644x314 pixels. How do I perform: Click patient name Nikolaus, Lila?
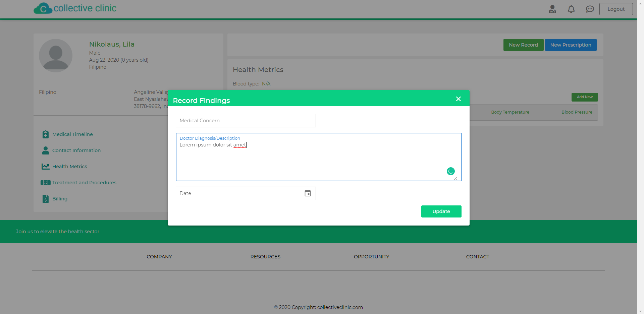[112, 44]
